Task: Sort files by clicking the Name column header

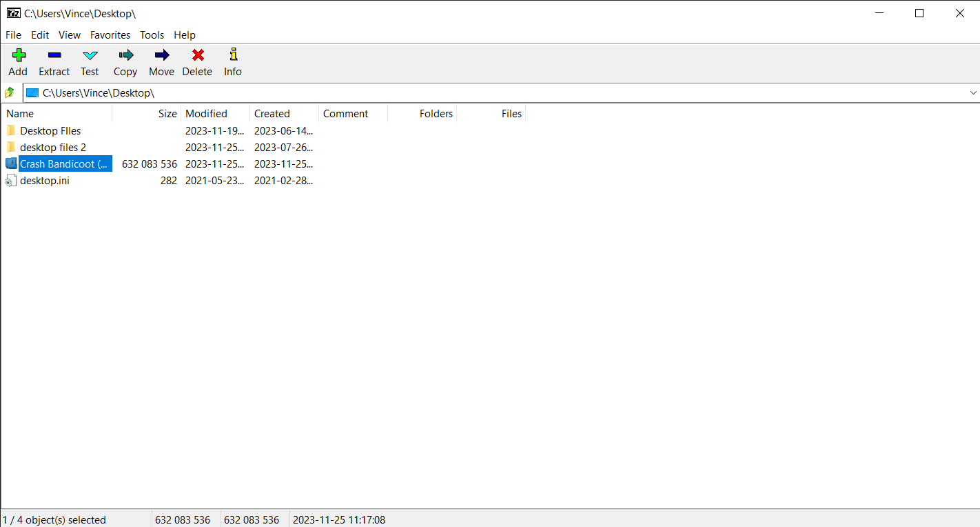Action: pyautogui.click(x=20, y=113)
